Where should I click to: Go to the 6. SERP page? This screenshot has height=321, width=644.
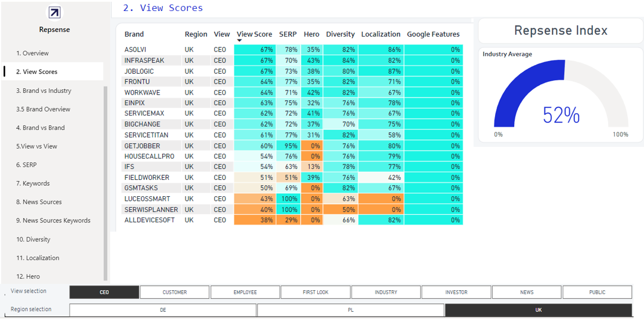click(27, 165)
